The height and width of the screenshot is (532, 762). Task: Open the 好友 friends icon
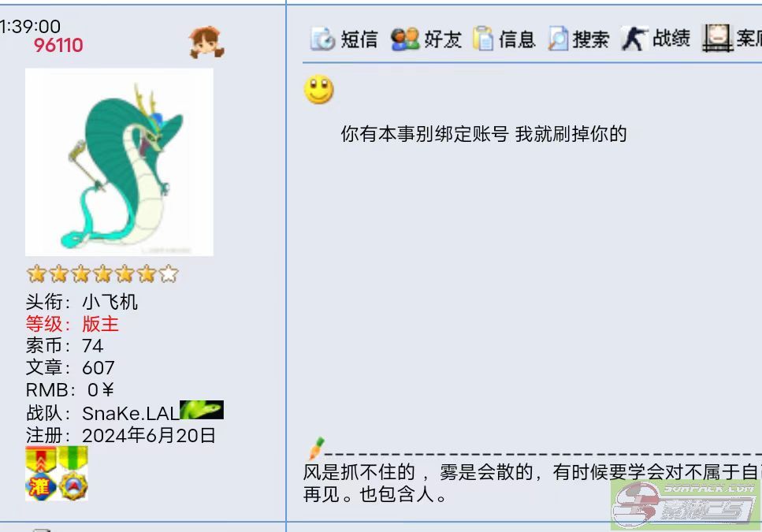(405, 39)
